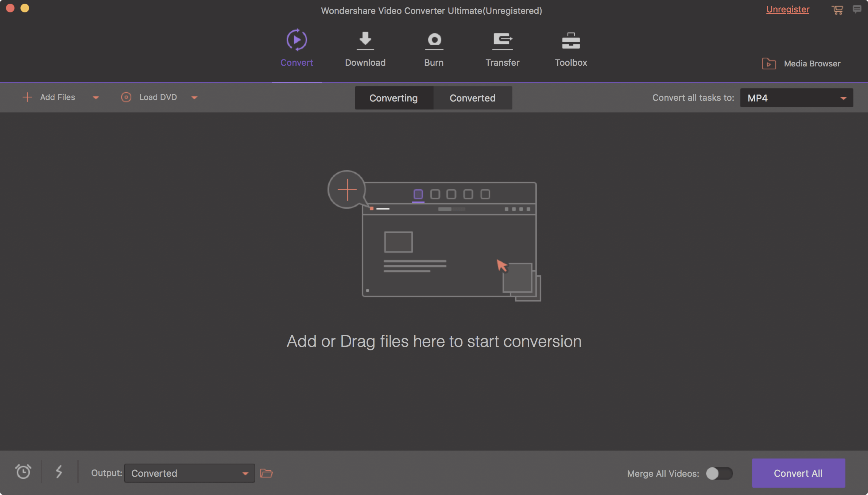Image resolution: width=868 pixels, height=495 pixels.
Task: Expand the Add Files dropdown arrow
Action: (96, 97)
